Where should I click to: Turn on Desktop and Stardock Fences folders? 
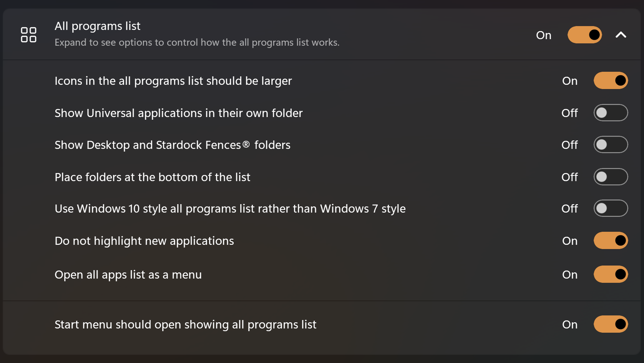pyautogui.click(x=611, y=145)
